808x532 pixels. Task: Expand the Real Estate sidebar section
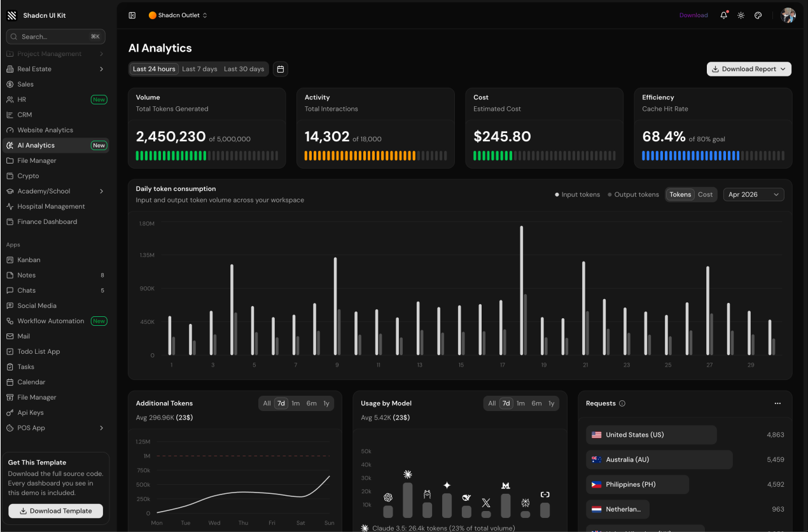click(56, 69)
